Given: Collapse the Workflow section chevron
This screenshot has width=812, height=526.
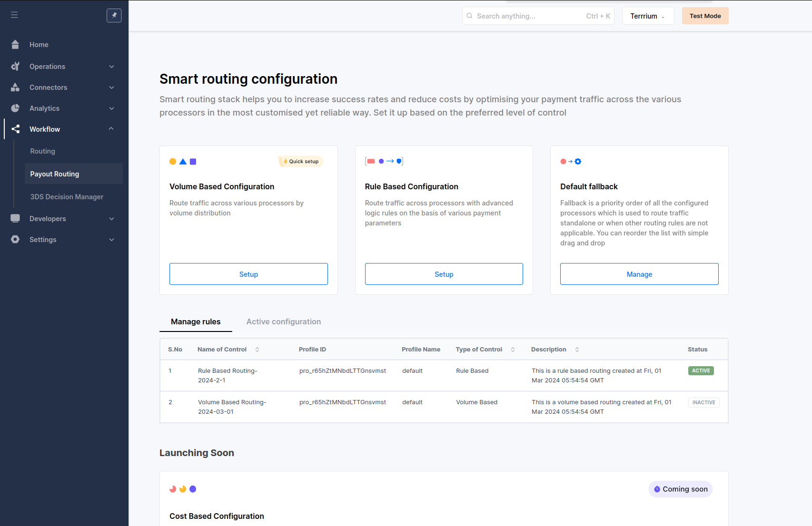Looking at the screenshot, I should coord(111,129).
